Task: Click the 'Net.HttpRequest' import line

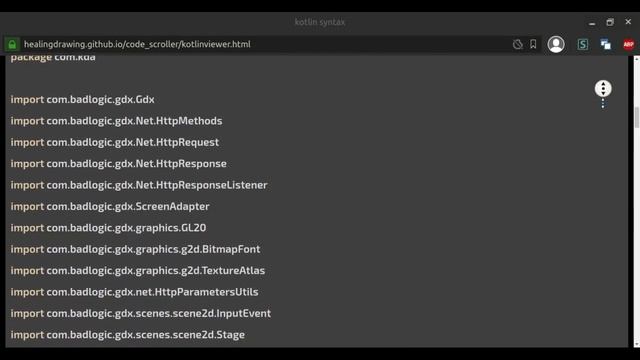Action: click(x=115, y=142)
